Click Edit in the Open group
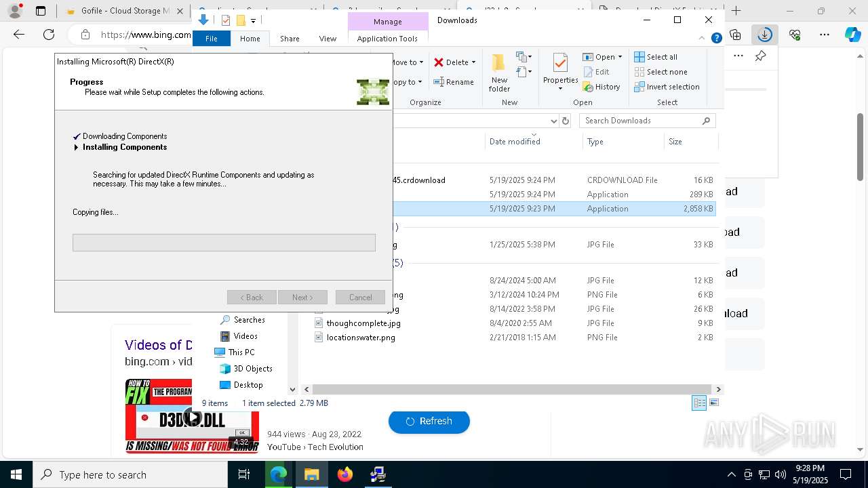The width and height of the screenshot is (868, 488). click(596, 72)
